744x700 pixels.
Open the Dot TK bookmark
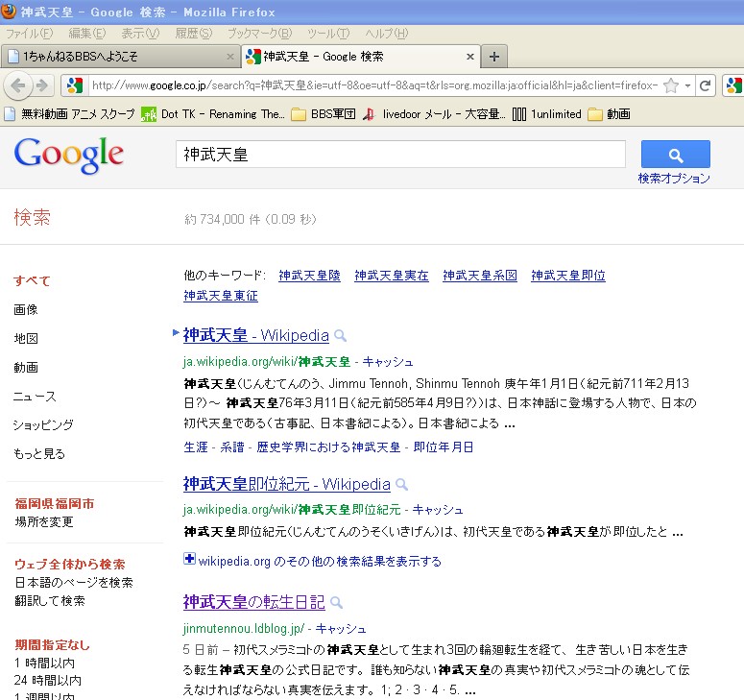coord(213,114)
